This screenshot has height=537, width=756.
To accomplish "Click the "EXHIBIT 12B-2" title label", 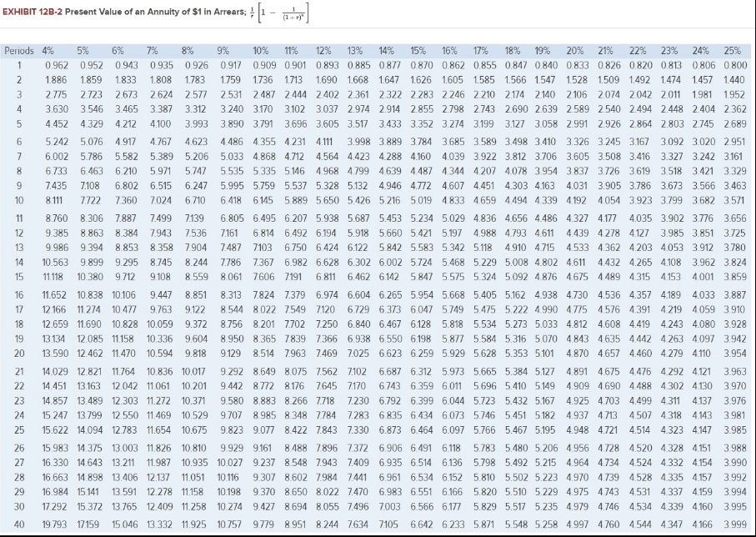I will pyautogui.click(x=32, y=12).
